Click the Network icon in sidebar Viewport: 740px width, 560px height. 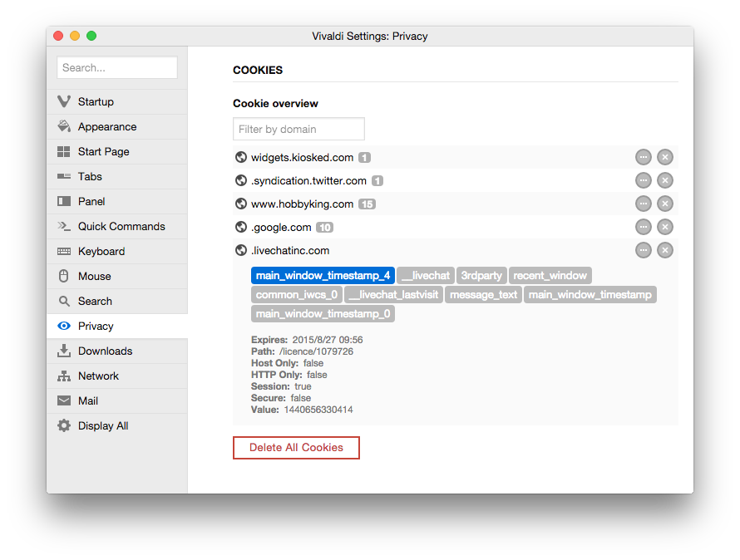tap(64, 376)
